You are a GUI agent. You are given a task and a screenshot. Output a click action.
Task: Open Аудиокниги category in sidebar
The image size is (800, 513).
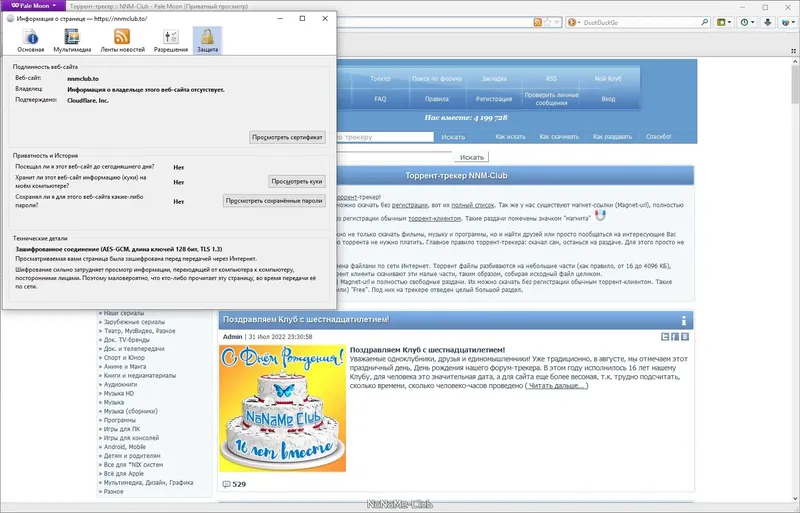(120, 384)
